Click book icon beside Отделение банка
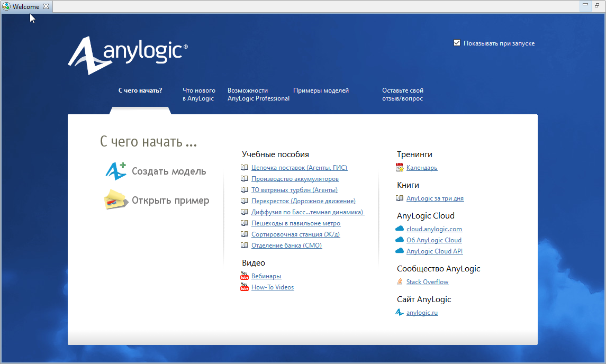The height and width of the screenshot is (364, 606). pyautogui.click(x=245, y=245)
